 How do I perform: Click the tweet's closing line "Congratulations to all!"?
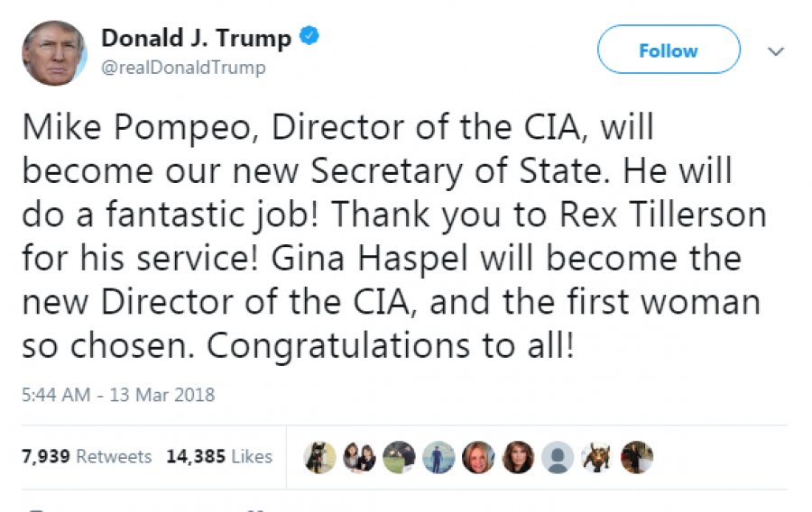(397, 347)
